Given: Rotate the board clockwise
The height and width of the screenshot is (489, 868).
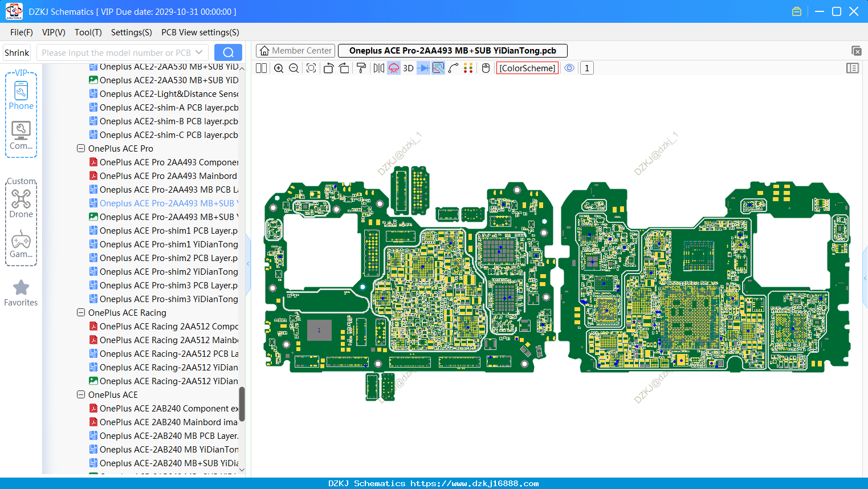Looking at the screenshot, I should point(344,68).
